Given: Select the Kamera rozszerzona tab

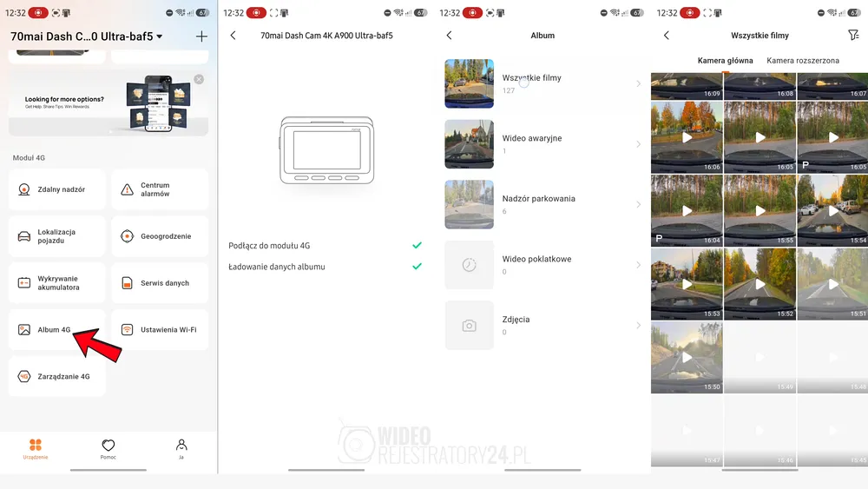Looking at the screenshot, I should 803,61.
